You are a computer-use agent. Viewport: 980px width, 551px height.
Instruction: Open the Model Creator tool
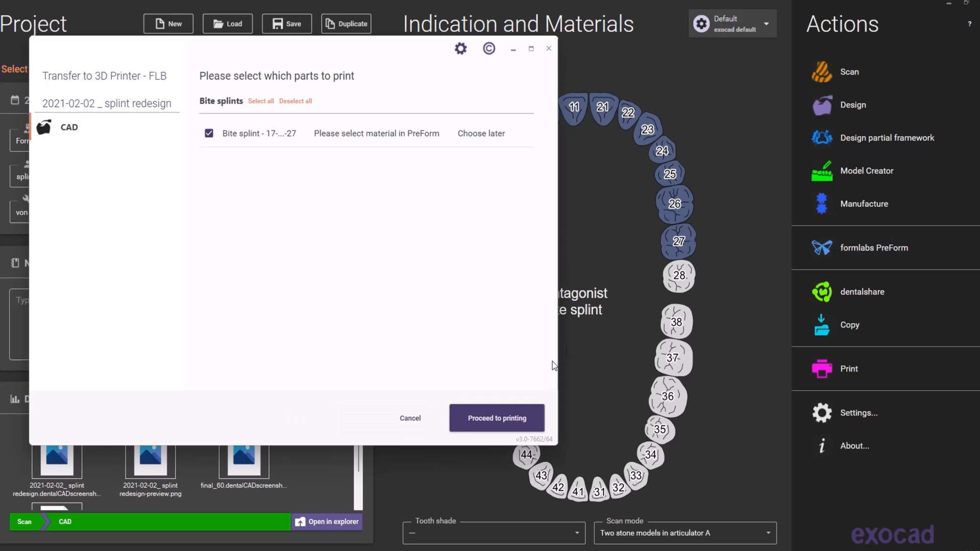click(x=866, y=171)
